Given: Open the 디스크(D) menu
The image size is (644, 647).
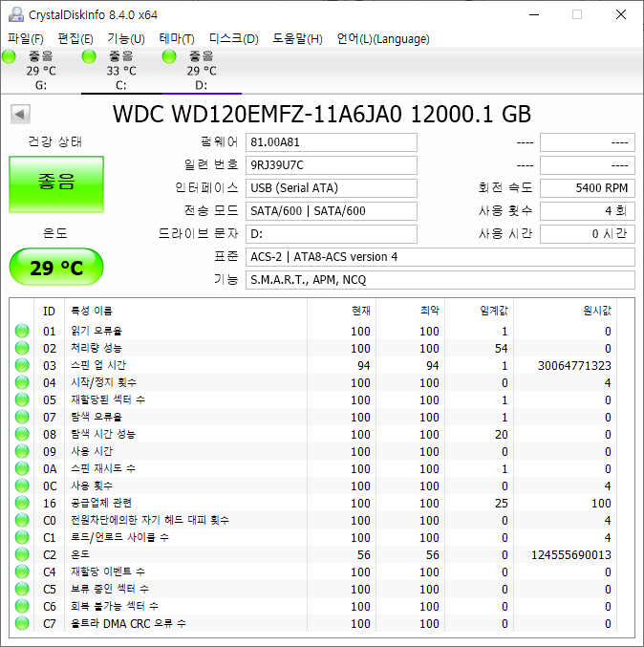Looking at the screenshot, I should click(x=233, y=39).
